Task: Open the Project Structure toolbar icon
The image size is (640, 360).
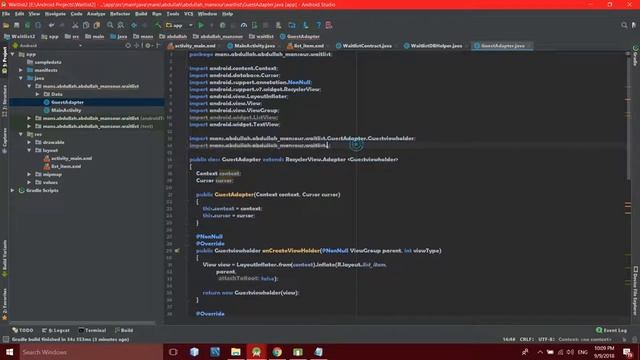Action: tap(292, 25)
